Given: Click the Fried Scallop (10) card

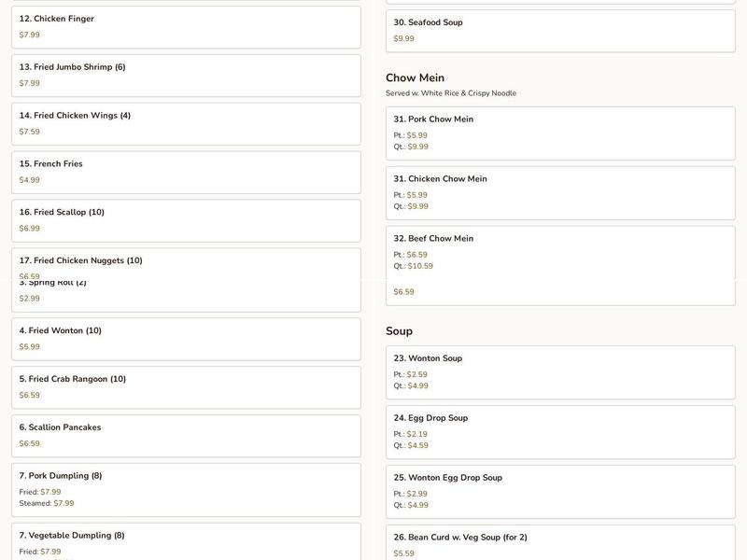Looking at the screenshot, I should 186,220.
